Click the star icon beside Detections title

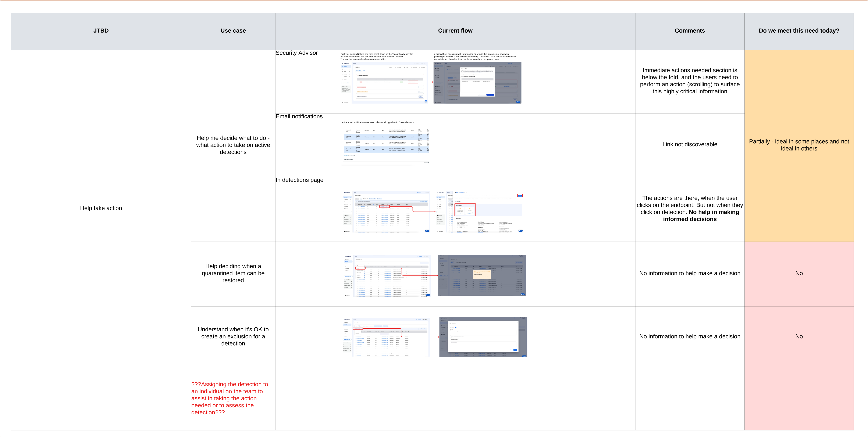tap(361, 196)
